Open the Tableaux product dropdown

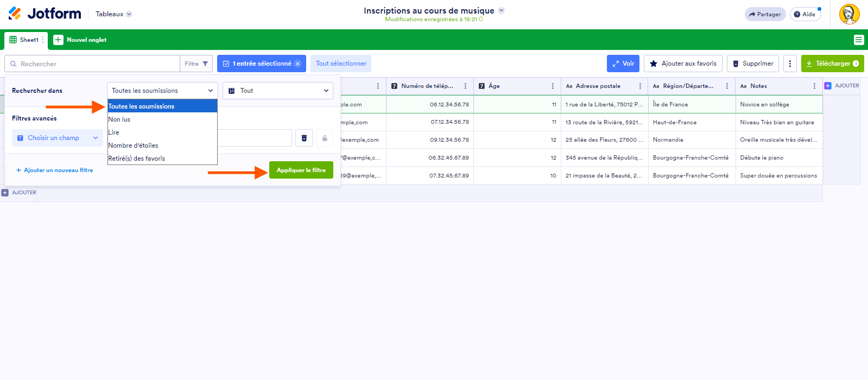pos(113,14)
